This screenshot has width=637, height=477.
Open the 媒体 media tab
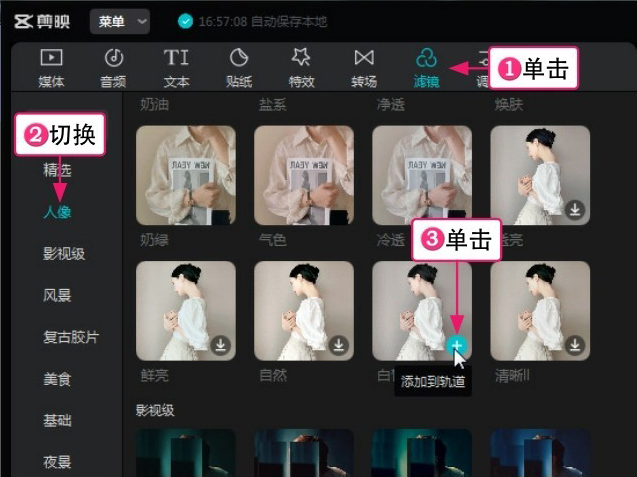(51, 68)
